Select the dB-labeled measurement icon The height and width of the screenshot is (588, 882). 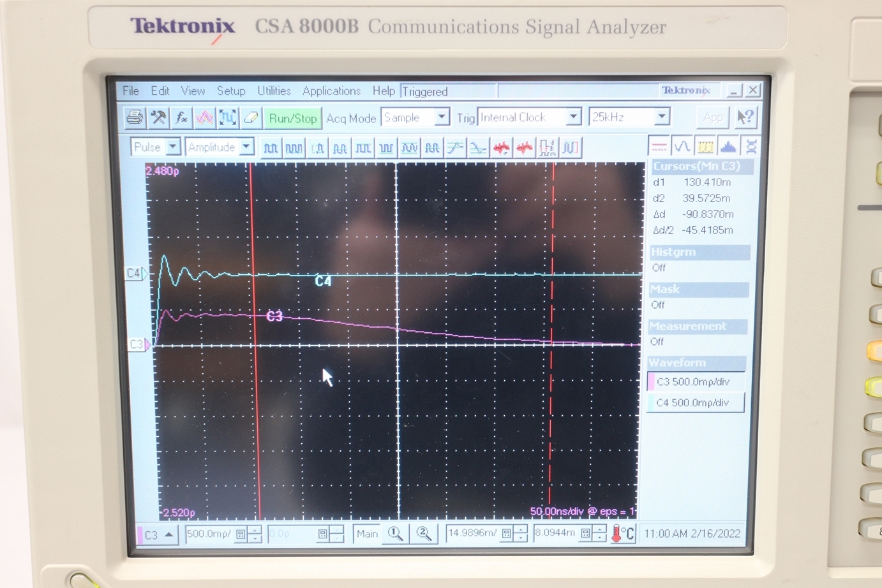547,148
